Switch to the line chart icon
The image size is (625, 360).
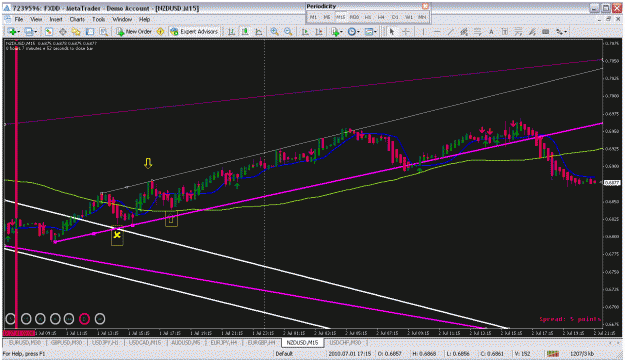coord(259,31)
